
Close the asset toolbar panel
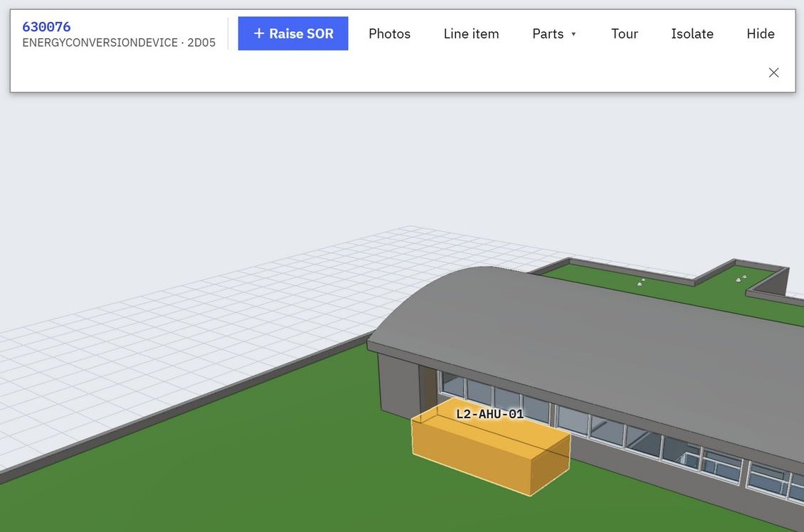tap(773, 73)
